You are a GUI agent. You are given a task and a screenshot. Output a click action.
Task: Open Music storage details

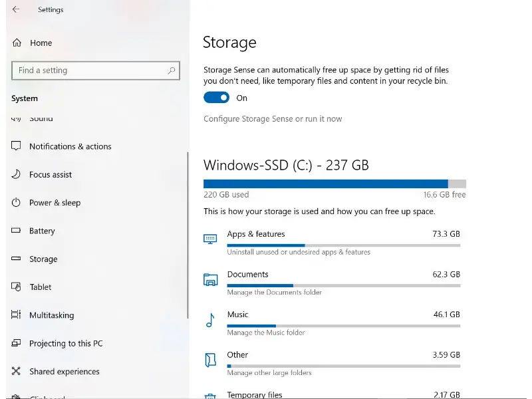click(x=332, y=323)
